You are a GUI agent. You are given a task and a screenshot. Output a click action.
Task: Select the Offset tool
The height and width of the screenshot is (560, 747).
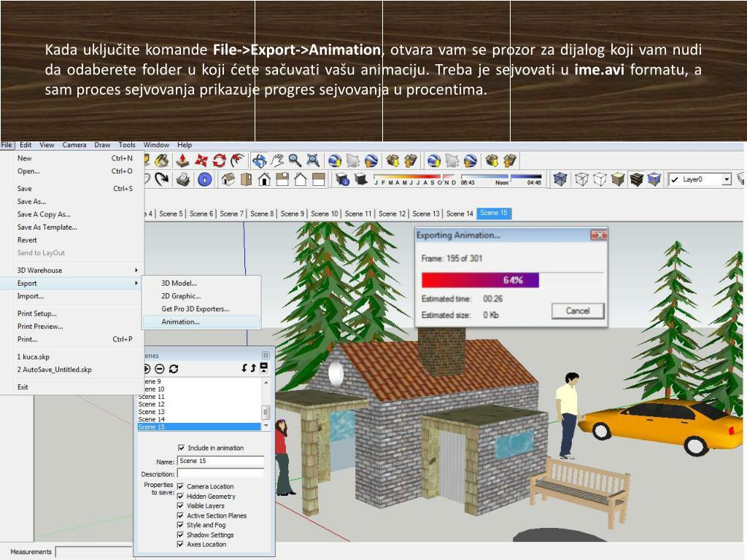point(237,161)
